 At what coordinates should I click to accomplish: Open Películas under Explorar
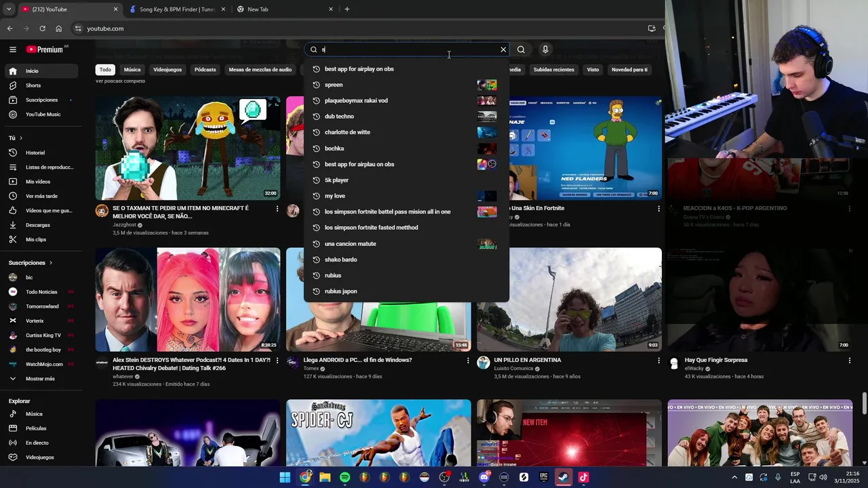tap(40, 428)
